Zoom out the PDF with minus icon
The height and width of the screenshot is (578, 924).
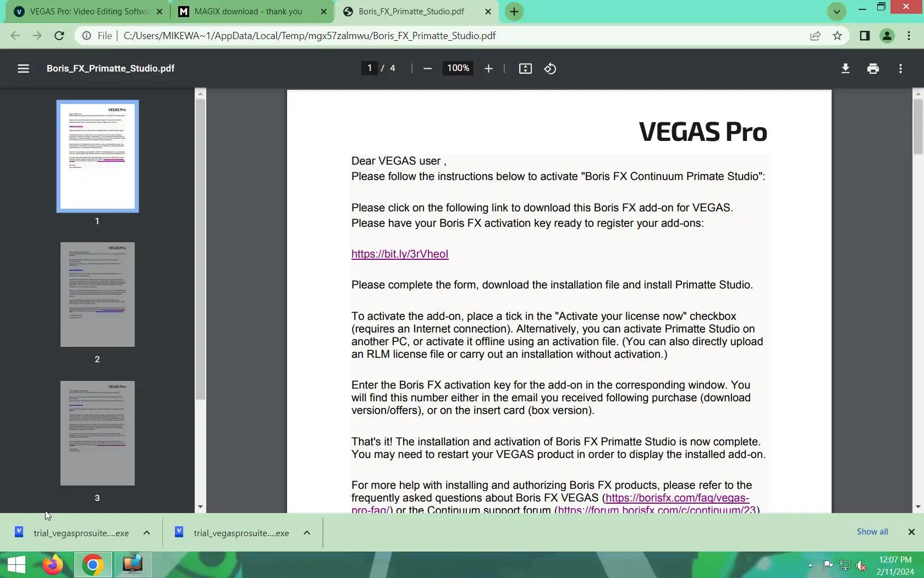(x=427, y=69)
